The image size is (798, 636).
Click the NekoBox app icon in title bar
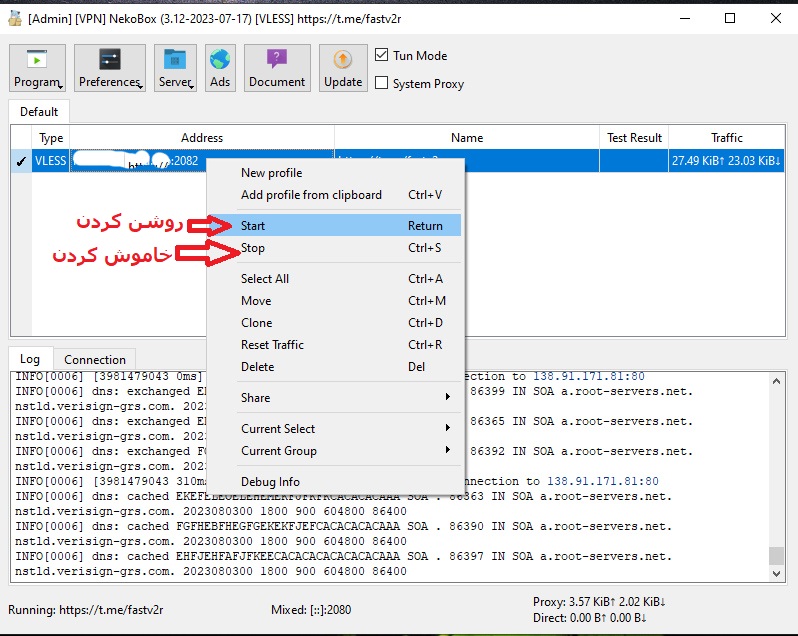coord(15,19)
